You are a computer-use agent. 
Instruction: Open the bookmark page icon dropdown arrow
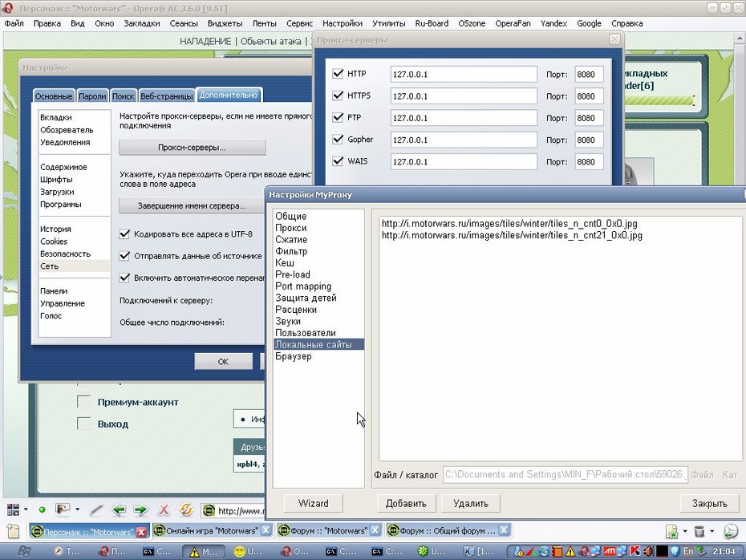[684, 531]
